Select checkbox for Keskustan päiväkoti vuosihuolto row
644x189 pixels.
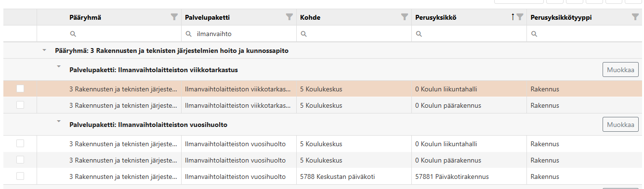point(20,176)
